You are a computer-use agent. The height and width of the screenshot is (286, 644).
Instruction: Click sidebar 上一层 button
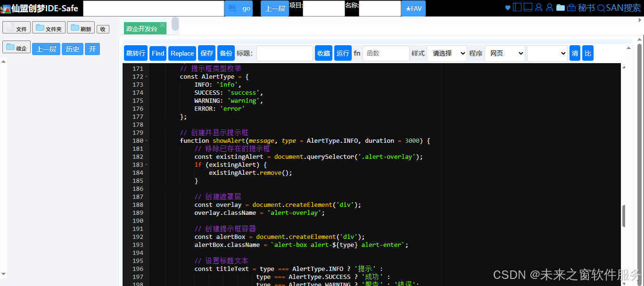pyautogui.click(x=46, y=49)
